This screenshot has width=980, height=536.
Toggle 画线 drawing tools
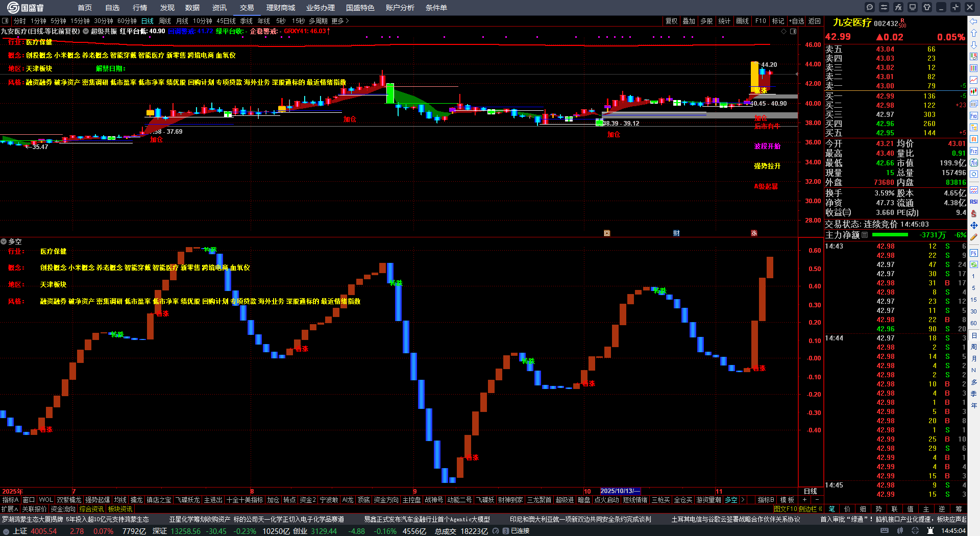coord(742,21)
